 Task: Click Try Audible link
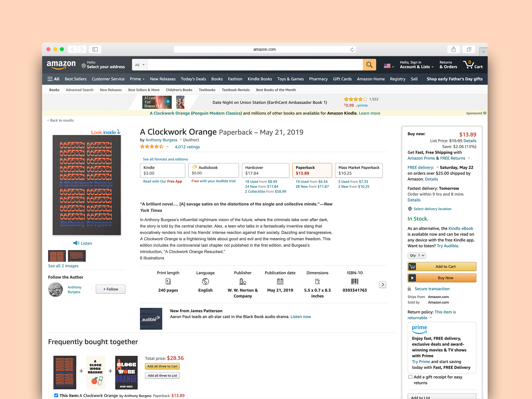click(x=448, y=246)
